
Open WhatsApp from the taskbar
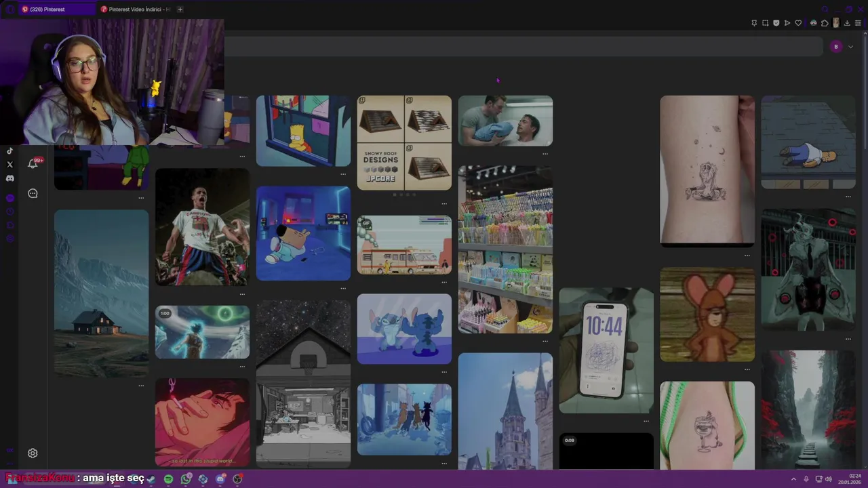coord(186,479)
